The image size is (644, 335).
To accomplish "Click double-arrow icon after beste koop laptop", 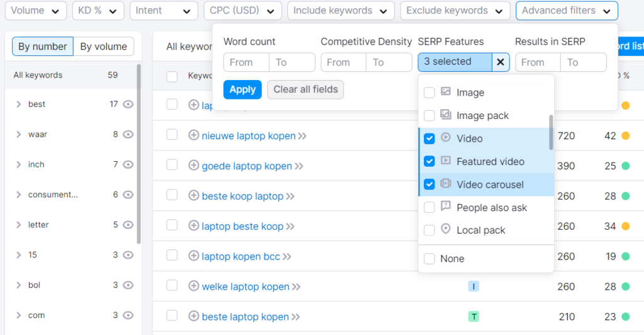I will click(290, 196).
